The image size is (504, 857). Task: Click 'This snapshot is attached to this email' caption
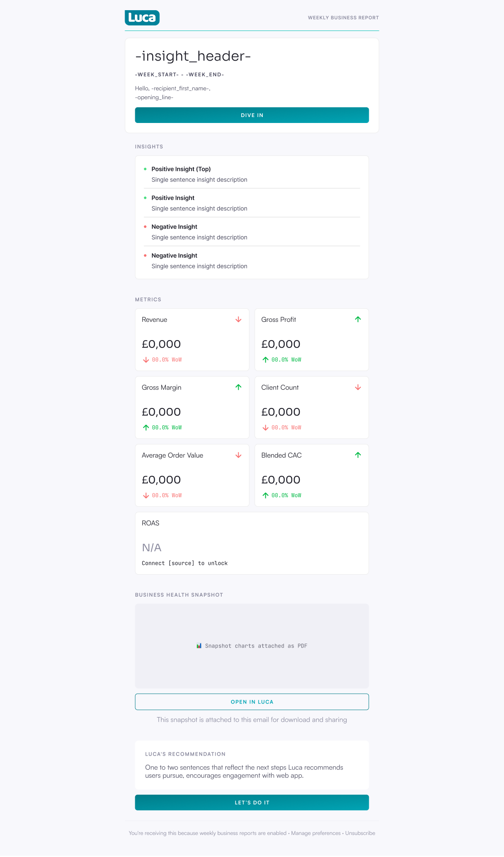point(252,720)
